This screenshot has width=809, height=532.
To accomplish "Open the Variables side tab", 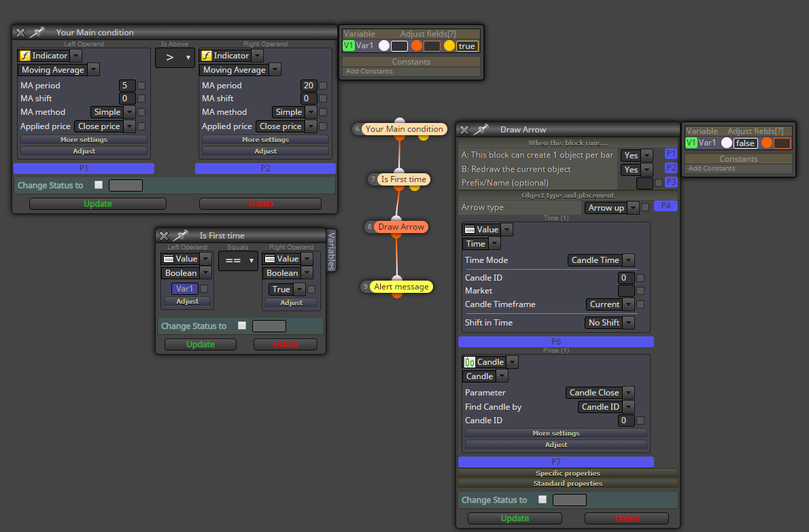I will (x=331, y=251).
